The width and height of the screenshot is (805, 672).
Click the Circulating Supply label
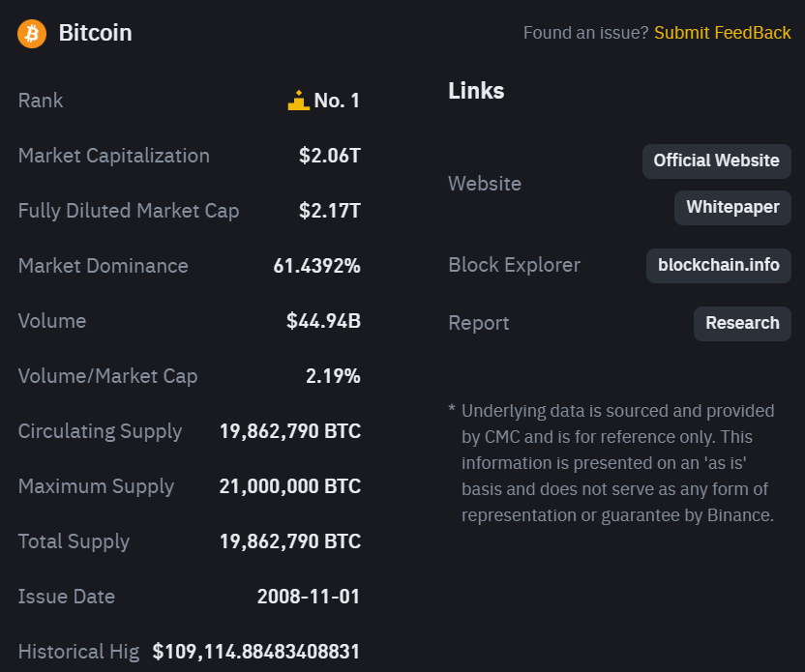coord(100,431)
